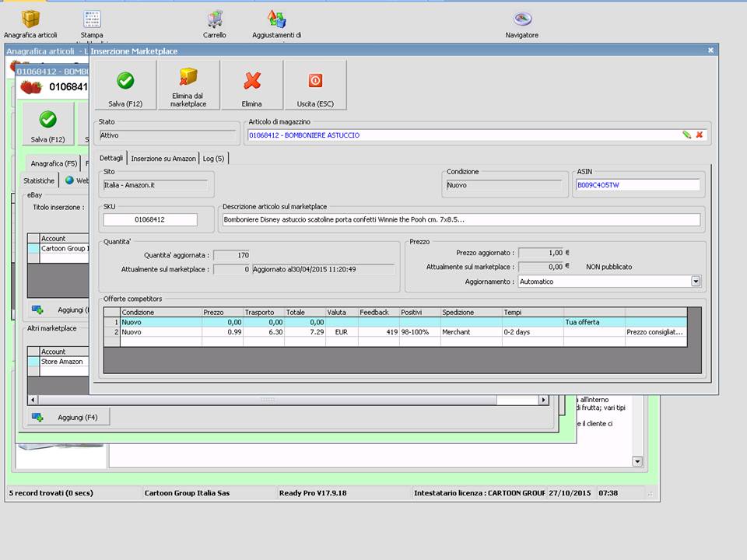The width and height of the screenshot is (747, 560).
Task: Click the horizontal scrollbar right arrow
Action: click(543, 400)
